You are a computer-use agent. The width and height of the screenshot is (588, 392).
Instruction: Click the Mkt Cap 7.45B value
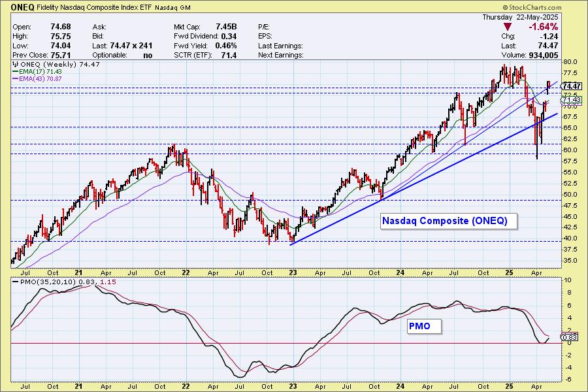pyautogui.click(x=226, y=27)
